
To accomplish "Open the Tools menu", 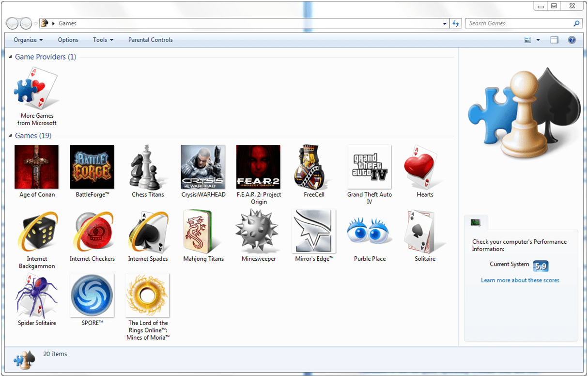I will click(x=103, y=40).
